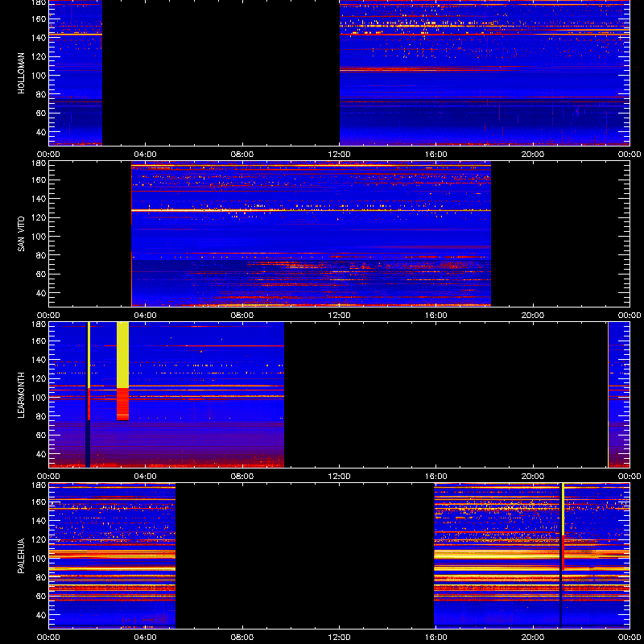The height and width of the screenshot is (644, 644).
Task: Choose the 08:00 time label below the Palehua panel
Action: (242, 638)
